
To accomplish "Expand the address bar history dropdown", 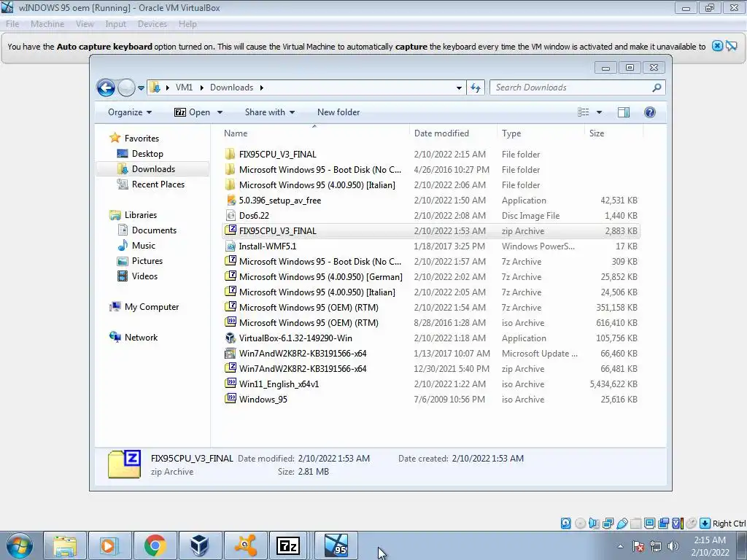I will (x=459, y=87).
